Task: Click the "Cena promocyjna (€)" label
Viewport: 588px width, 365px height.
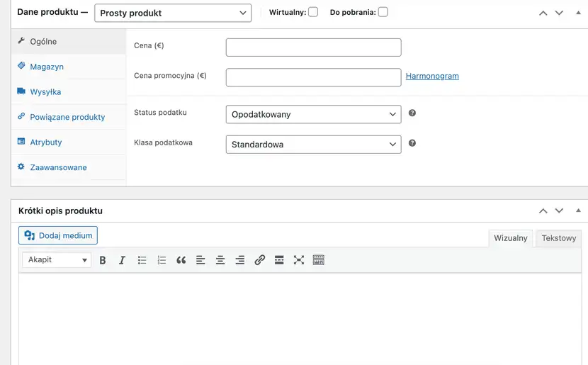Action: pyautogui.click(x=170, y=76)
